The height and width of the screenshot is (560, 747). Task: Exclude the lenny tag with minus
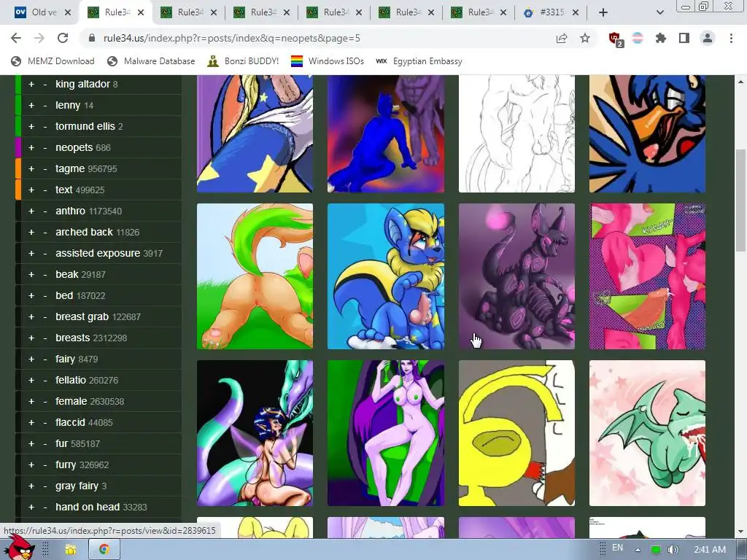click(x=44, y=105)
